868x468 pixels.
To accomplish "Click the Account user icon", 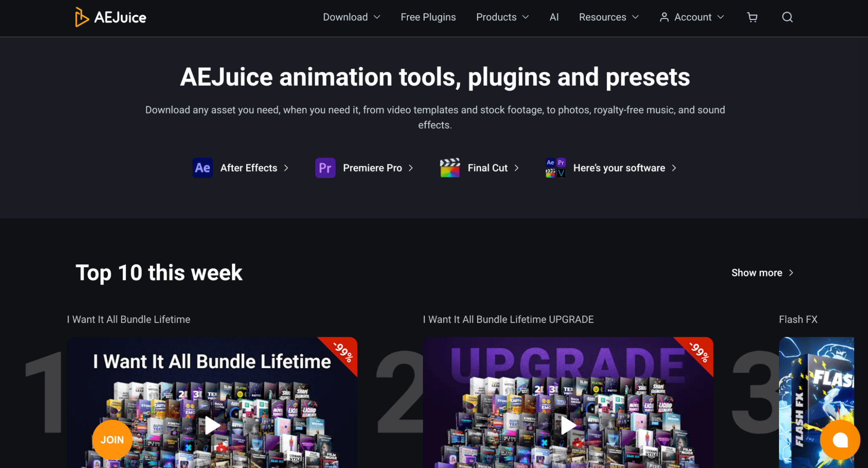I will 664,17.
